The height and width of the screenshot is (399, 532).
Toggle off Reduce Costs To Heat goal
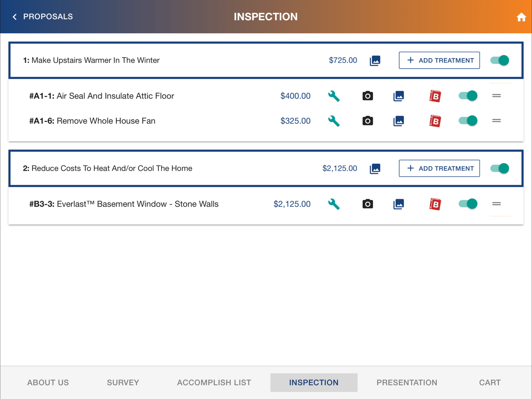(499, 168)
